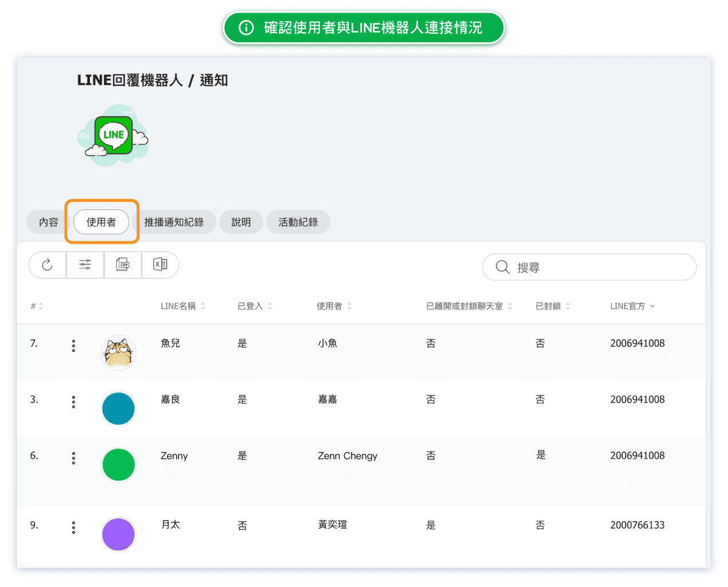The height and width of the screenshot is (587, 728).
Task: Switch to the 內容 tab
Action: (x=49, y=223)
